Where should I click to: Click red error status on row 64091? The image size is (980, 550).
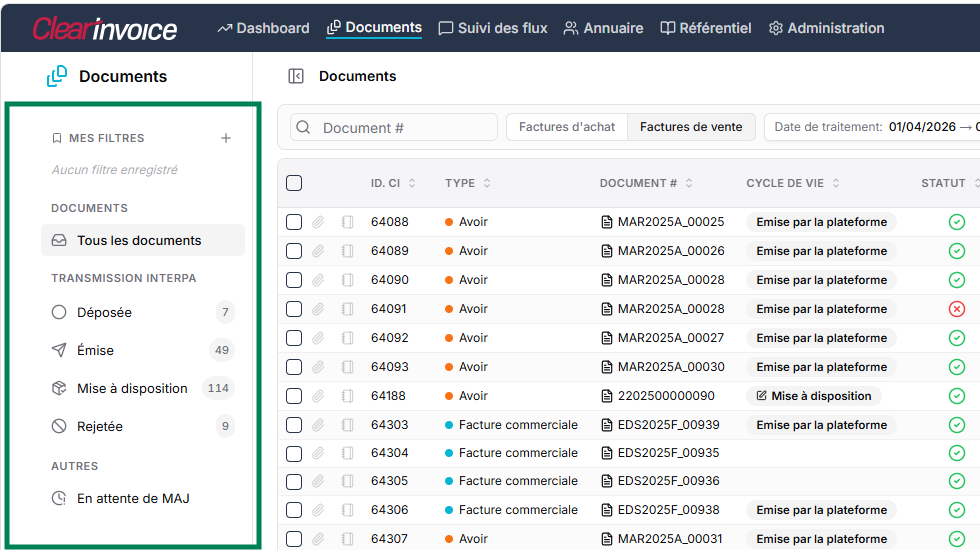coord(956,309)
